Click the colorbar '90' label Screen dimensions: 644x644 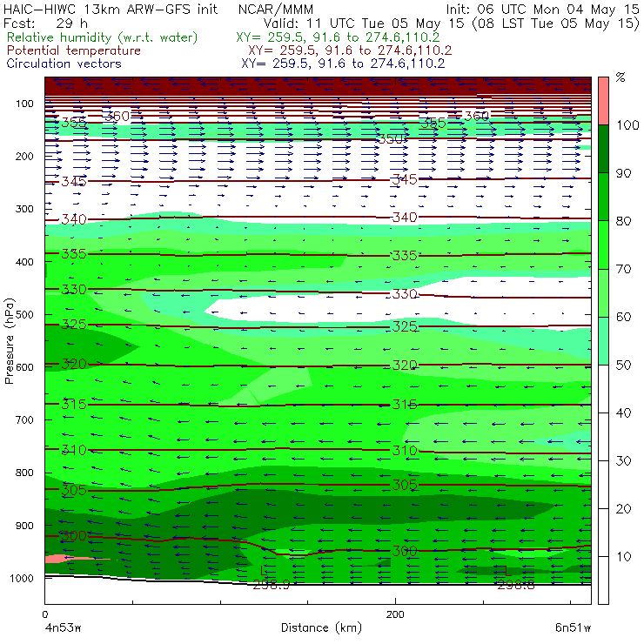(623, 173)
